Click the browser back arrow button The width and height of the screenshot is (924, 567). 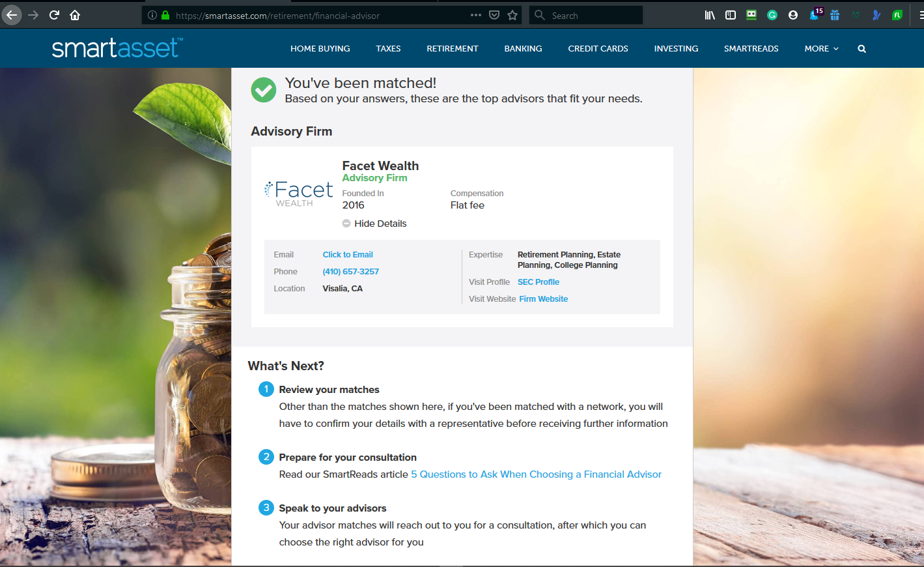(12, 15)
